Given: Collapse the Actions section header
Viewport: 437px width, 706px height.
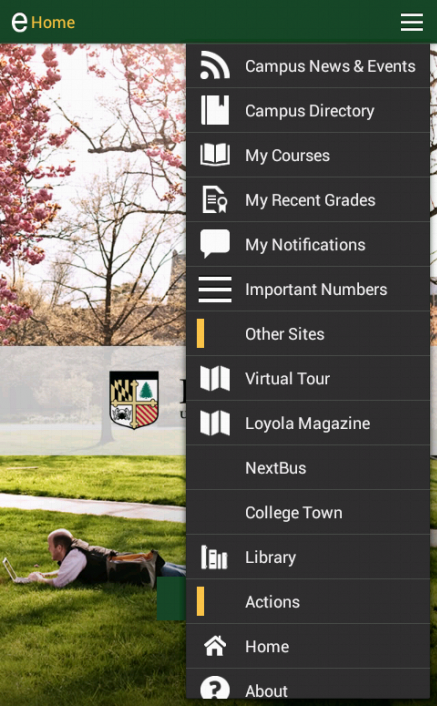Looking at the screenshot, I should [x=308, y=602].
